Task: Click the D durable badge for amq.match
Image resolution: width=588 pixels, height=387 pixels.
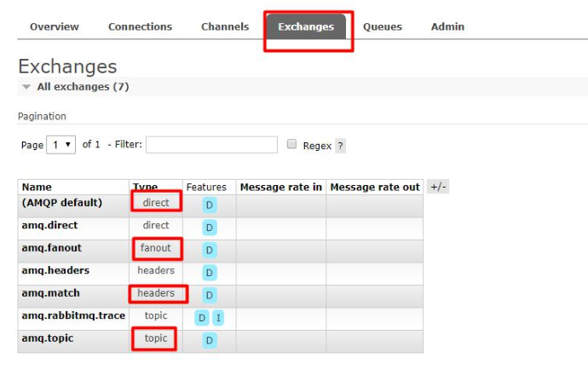Action: point(210,295)
